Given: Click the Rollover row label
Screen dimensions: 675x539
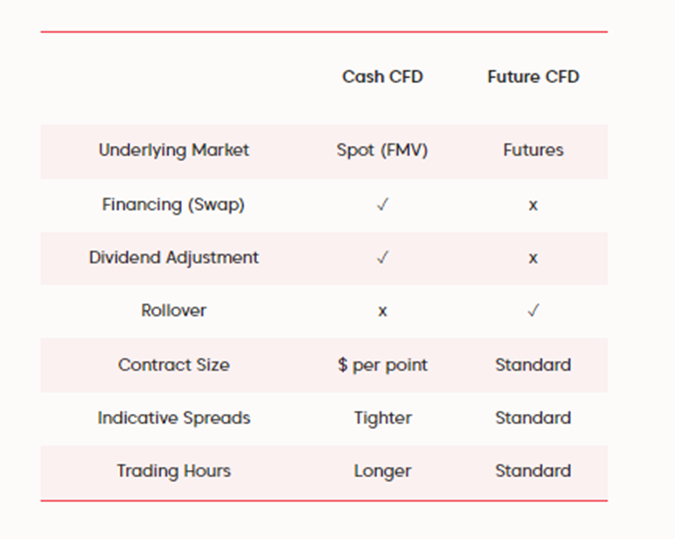Looking at the screenshot, I should 174,311.
